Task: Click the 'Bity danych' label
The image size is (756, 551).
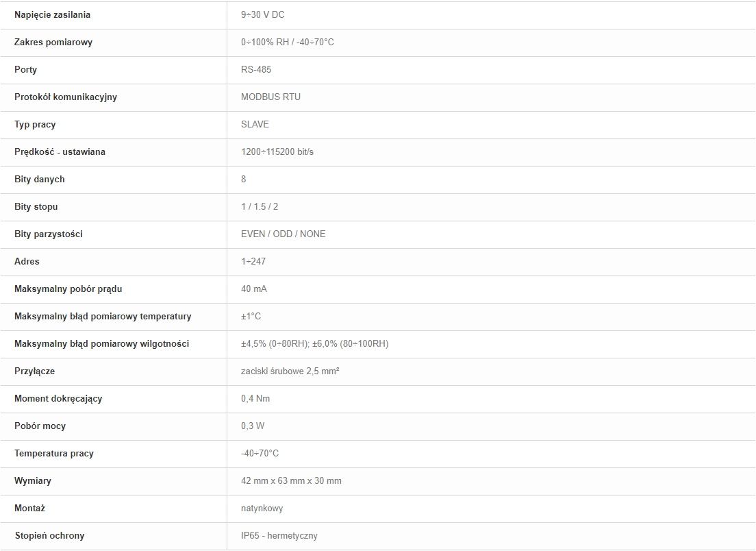Action: coord(40,179)
